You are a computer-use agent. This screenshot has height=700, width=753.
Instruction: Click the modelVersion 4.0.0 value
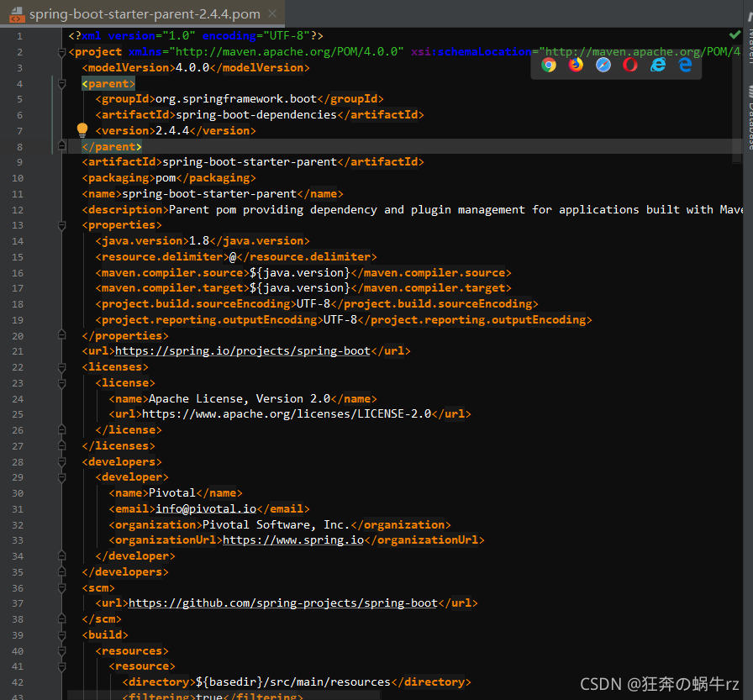coord(192,68)
